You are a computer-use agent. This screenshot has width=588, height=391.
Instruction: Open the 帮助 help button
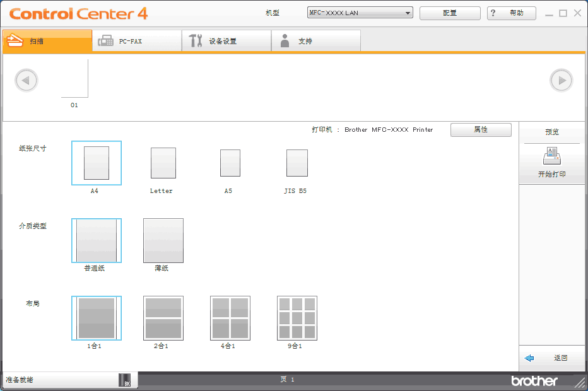[x=512, y=13]
